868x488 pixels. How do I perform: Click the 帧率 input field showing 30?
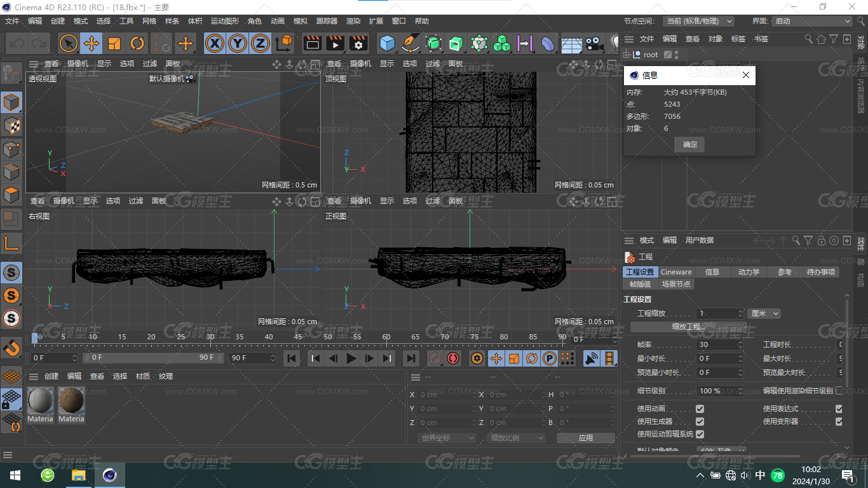click(719, 344)
